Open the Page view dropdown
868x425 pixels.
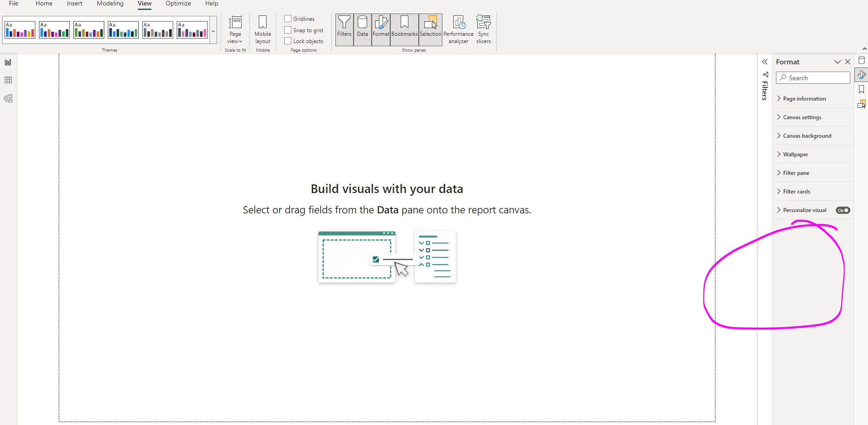(x=235, y=29)
